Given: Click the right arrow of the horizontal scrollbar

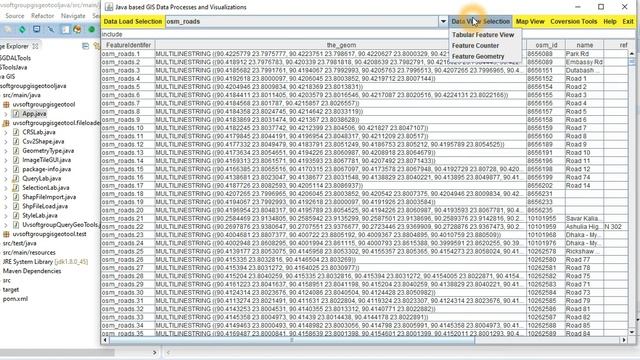Looking at the screenshot, I should pyautogui.click(x=624, y=340).
